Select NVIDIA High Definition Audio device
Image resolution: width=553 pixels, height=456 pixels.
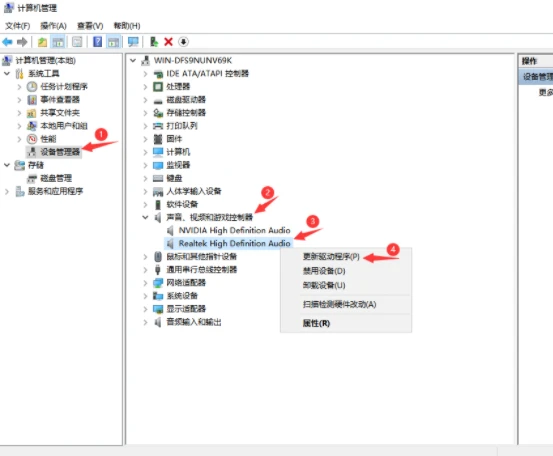[234, 231]
